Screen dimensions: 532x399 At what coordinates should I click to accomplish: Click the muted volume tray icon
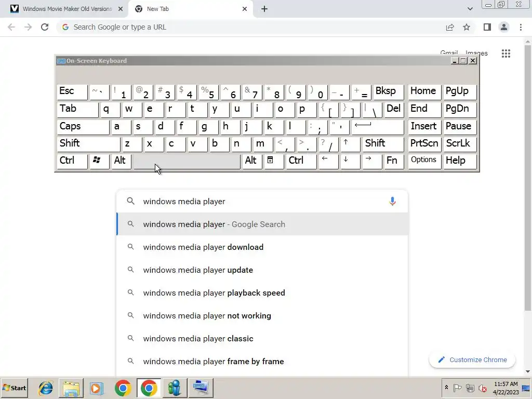point(482,388)
